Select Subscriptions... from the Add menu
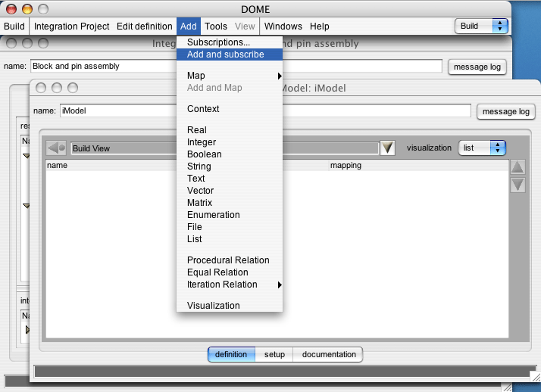541x392 pixels. [x=230, y=42]
